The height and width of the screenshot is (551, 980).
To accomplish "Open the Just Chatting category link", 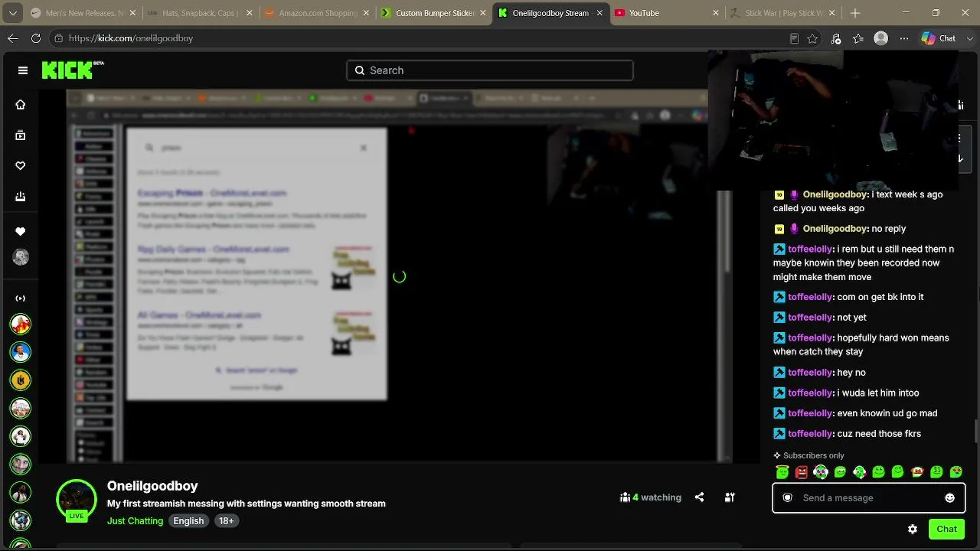I will pyautogui.click(x=135, y=521).
